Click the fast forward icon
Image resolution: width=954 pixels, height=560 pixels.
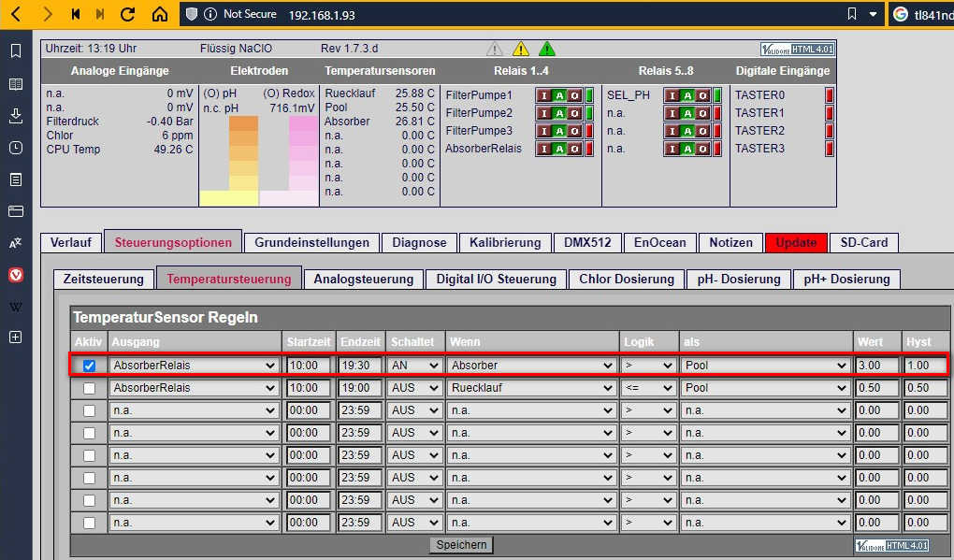(x=100, y=14)
